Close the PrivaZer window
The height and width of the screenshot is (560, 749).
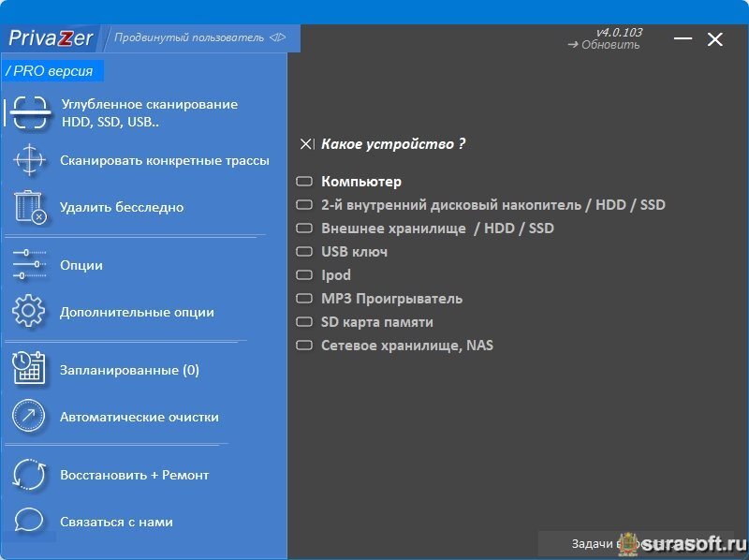[714, 39]
